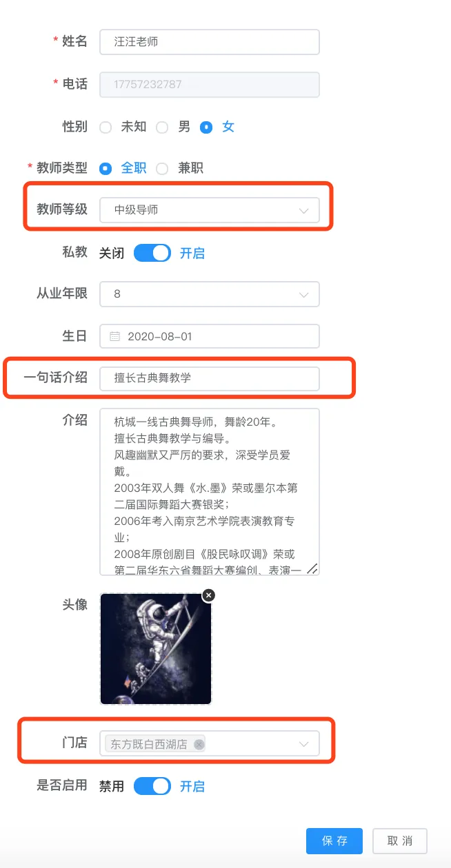
Task: Click the textarea resize handle in 介绍
Action: click(x=312, y=568)
